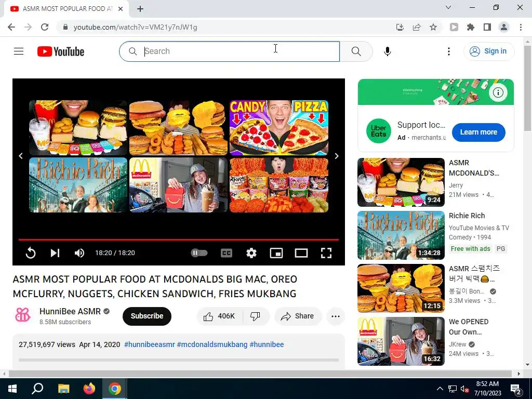Open the #hunnibeeasmr hashtag link
532x399 pixels.
click(149, 344)
